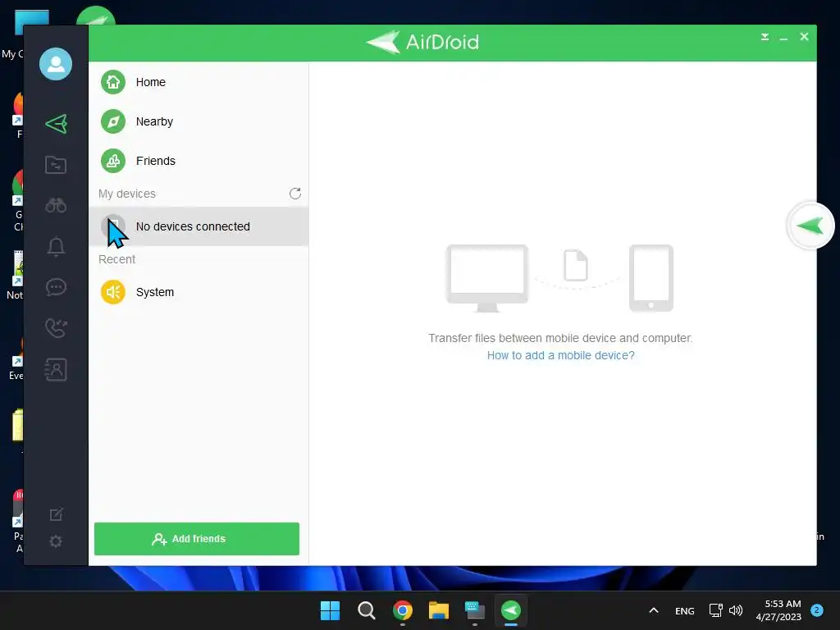840x630 pixels.
Task: Click the Add friends button
Action: click(197, 539)
